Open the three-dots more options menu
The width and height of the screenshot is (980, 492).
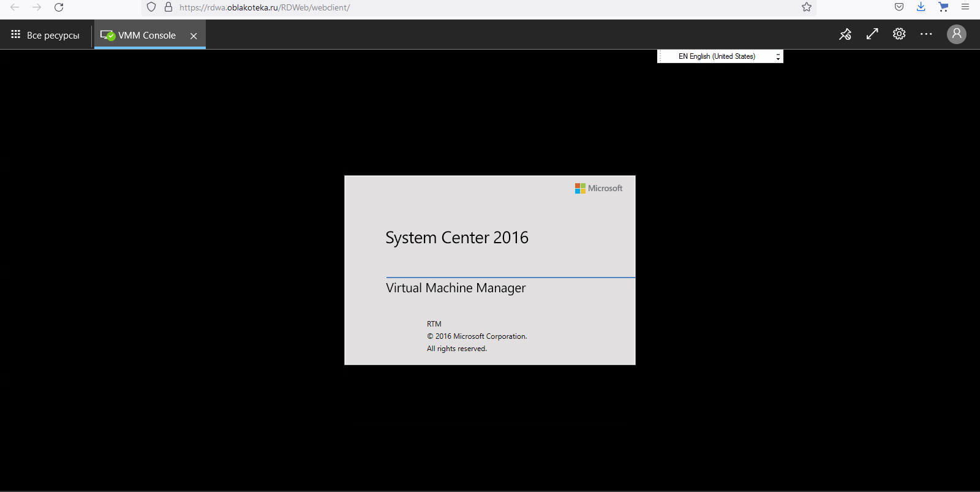tap(926, 34)
